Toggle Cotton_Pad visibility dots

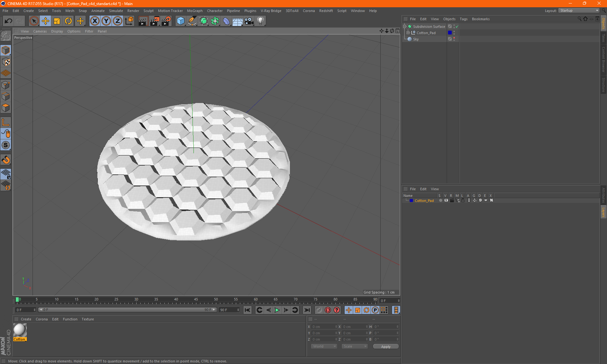[x=454, y=33]
